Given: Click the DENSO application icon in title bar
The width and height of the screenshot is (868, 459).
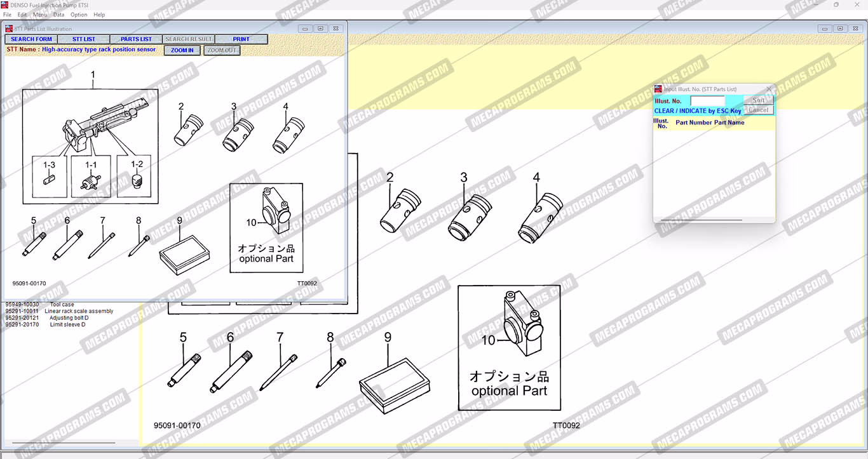Looking at the screenshot, I should point(6,5).
